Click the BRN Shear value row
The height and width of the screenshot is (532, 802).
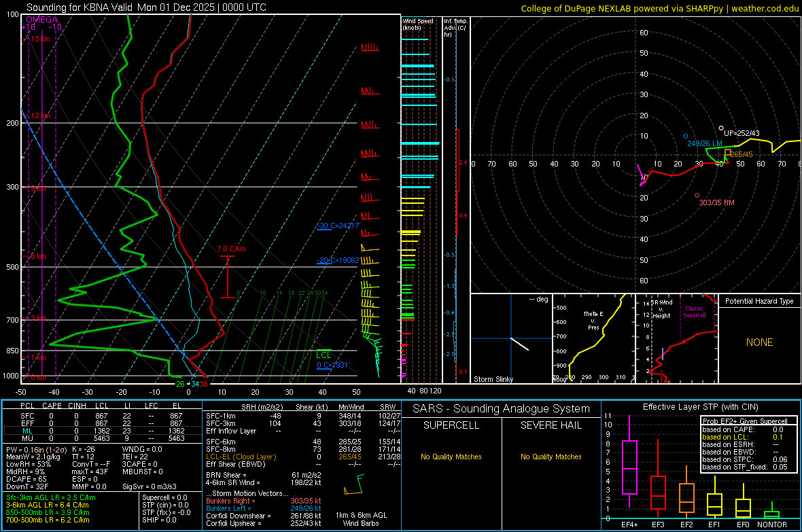point(264,475)
